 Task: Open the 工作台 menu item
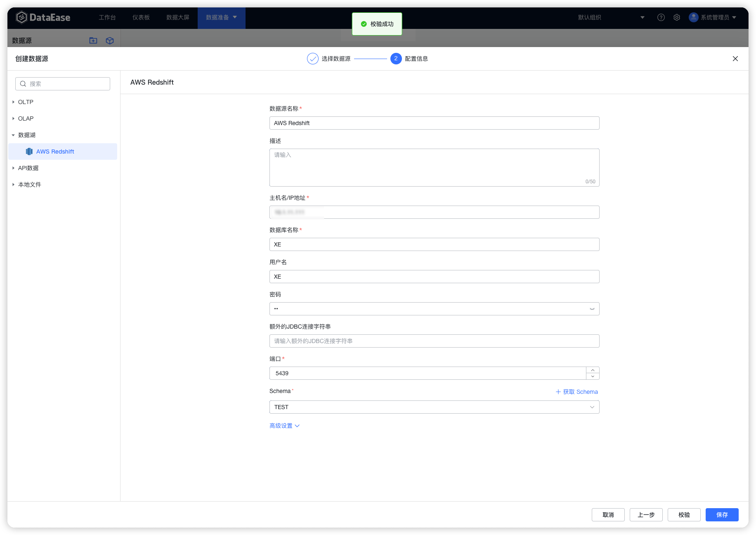(x=107, y=17)
